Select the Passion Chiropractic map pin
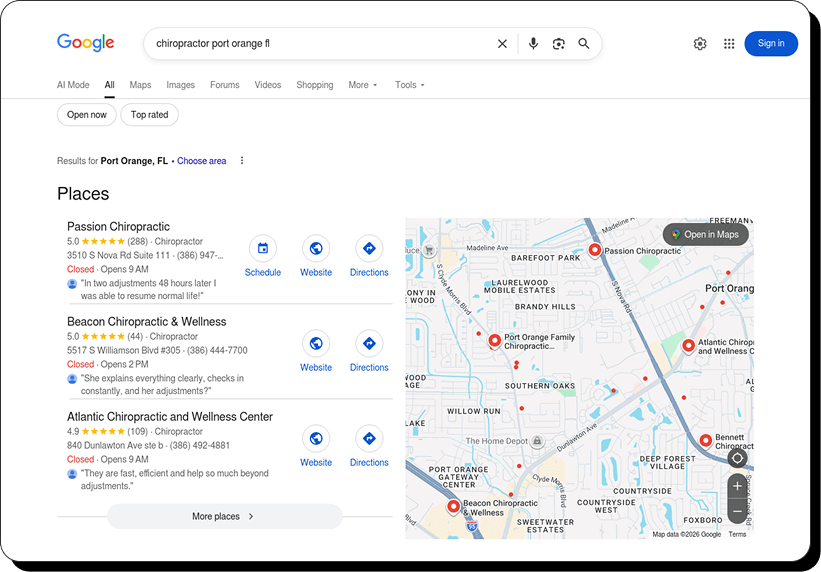The height and width of the screenshot is (572, 821). coord(594,250)
